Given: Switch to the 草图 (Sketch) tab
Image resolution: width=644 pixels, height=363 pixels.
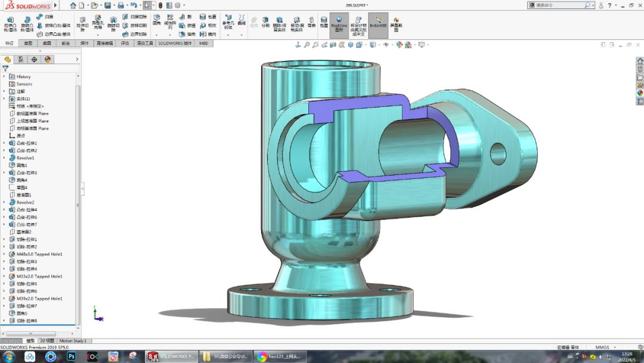Looking at the screenshot, I should point(27,44).
